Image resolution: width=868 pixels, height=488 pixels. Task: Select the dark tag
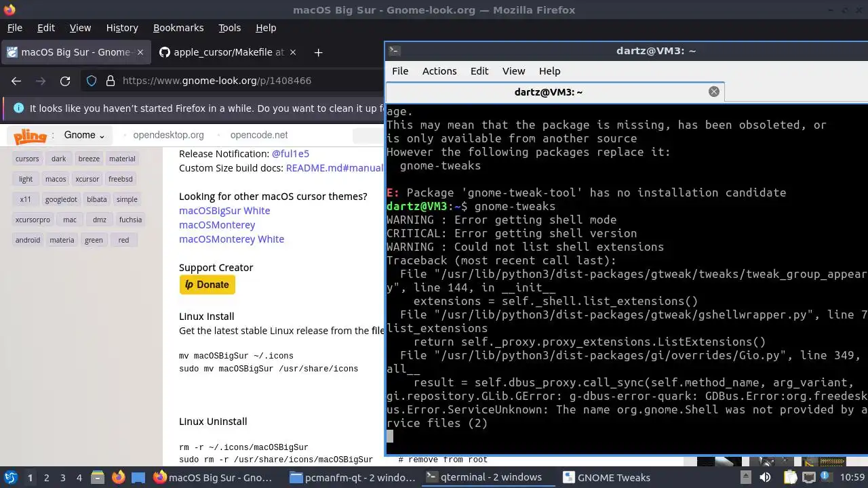58,159
